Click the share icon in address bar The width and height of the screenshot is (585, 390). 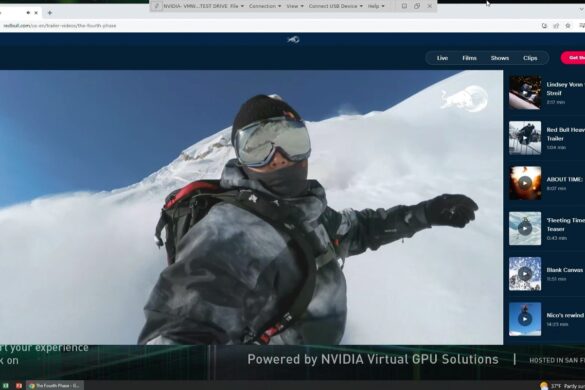(556, 26)
